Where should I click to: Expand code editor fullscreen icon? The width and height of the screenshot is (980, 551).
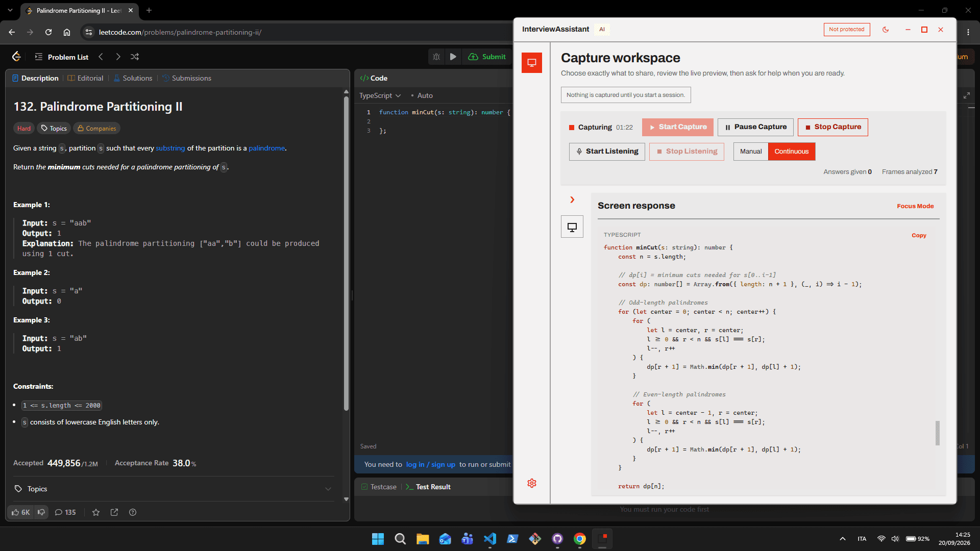pos(967,95)
